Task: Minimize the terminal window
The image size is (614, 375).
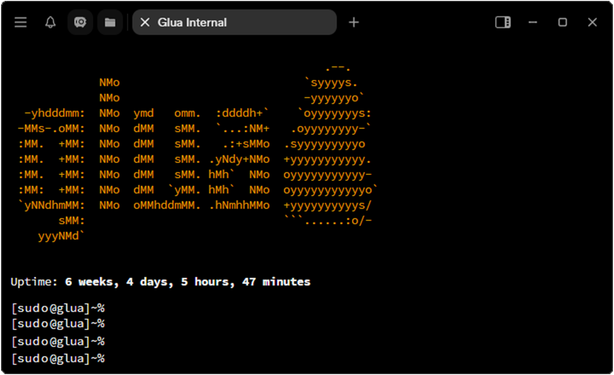Action: [533, 22]
